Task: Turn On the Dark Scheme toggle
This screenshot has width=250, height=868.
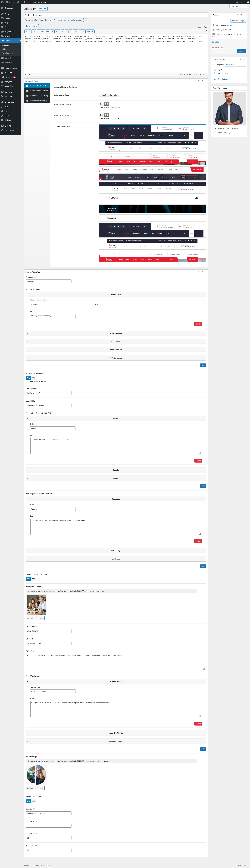Action: 101,104
